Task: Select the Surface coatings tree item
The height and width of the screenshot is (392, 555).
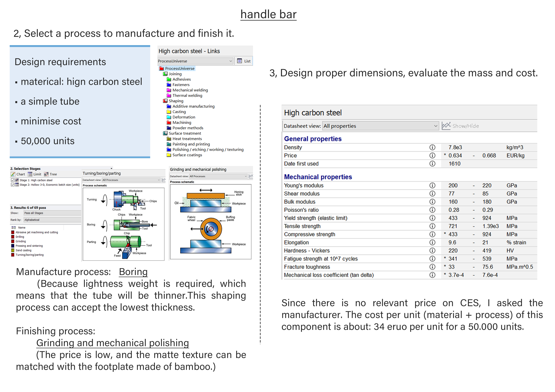Action: point(187,155)
